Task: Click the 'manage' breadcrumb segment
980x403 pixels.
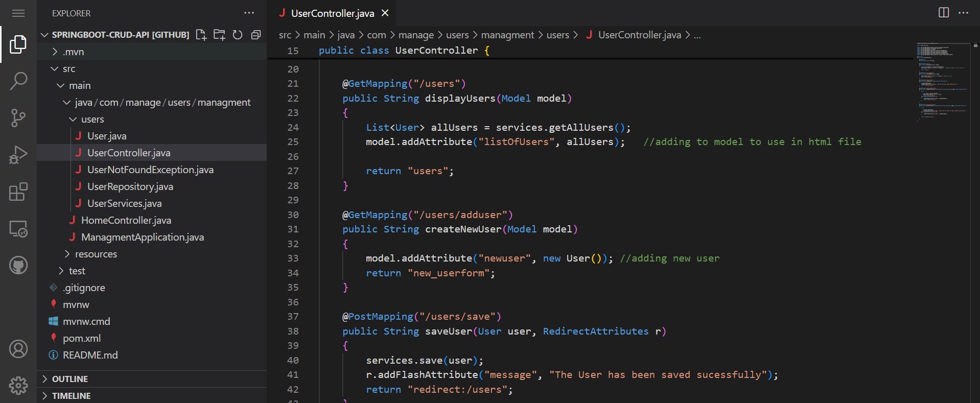Action: click(x=416, y=35)
